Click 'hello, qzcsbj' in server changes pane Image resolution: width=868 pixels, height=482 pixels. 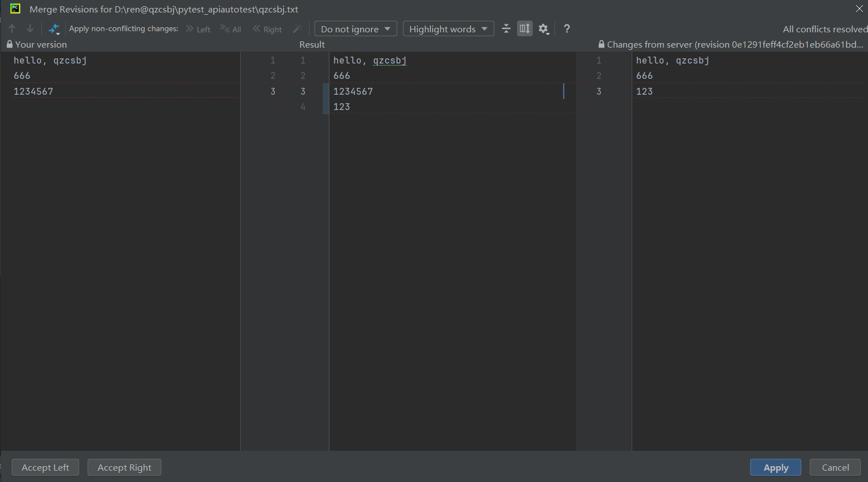(x=673, y=60)
